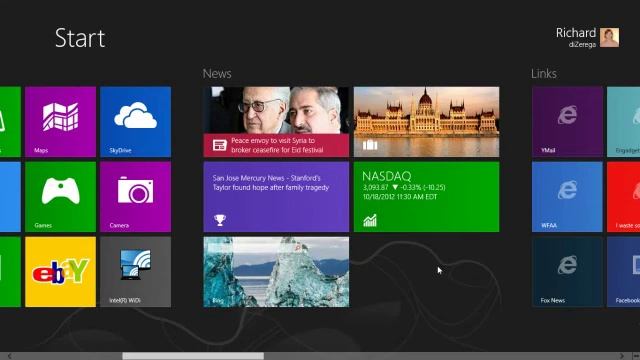Screen dimensions: 640x360
Task: Open the partial blue tile beside Games
Action: 10,197
